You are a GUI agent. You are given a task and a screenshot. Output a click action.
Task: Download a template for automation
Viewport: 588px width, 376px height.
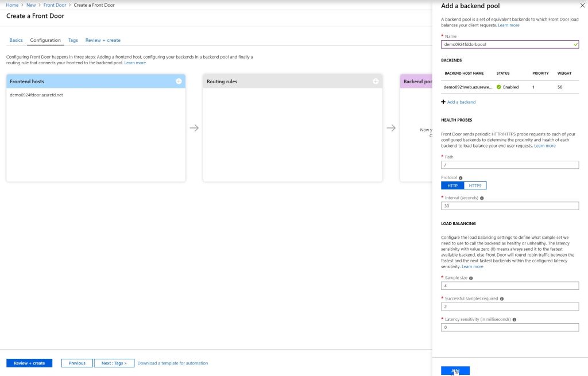[172, 363]
